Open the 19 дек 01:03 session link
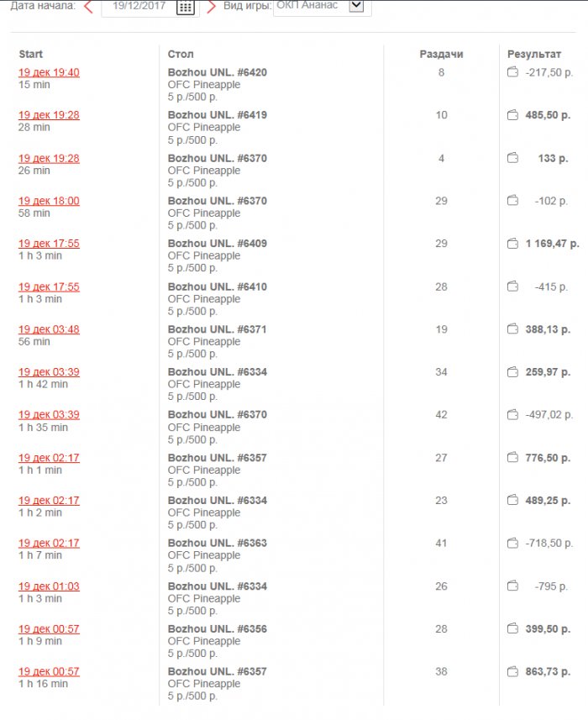The height and width of the screenshot is (720, 588). [49, 586]
